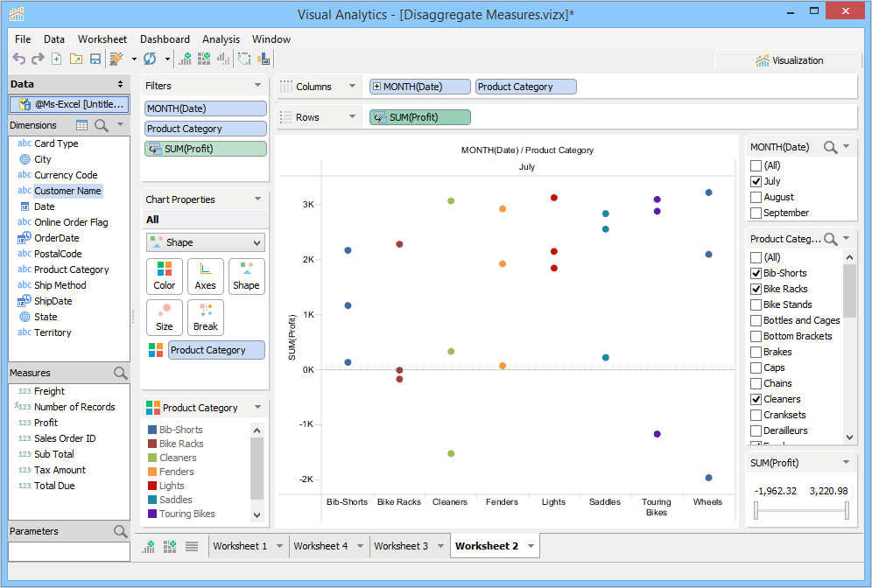Open the Axes chart property
Image resolution: width=872 pixels, height=588 pixels.
(205, 276)
